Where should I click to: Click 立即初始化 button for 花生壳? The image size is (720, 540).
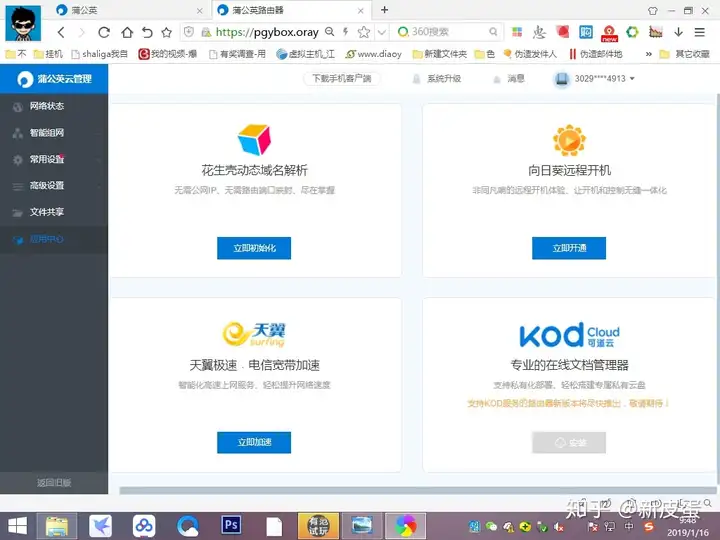pyautogui.click(x=254, y=248)
